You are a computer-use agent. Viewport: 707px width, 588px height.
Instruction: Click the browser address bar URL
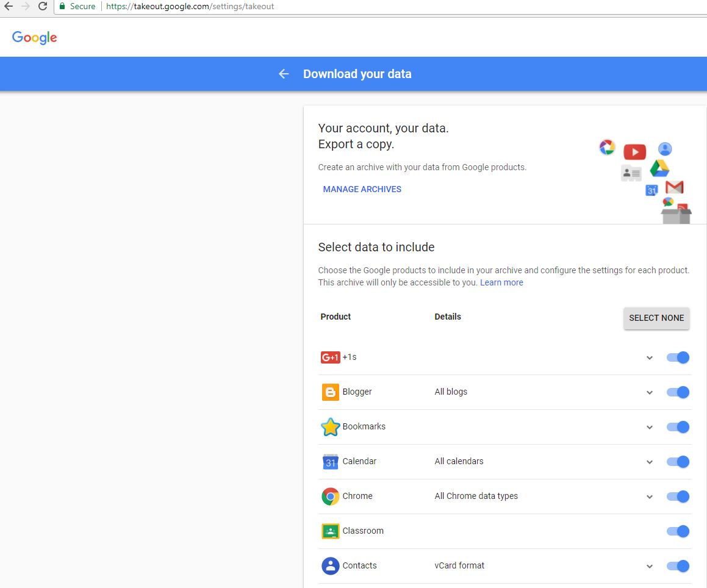coord(190,6)
